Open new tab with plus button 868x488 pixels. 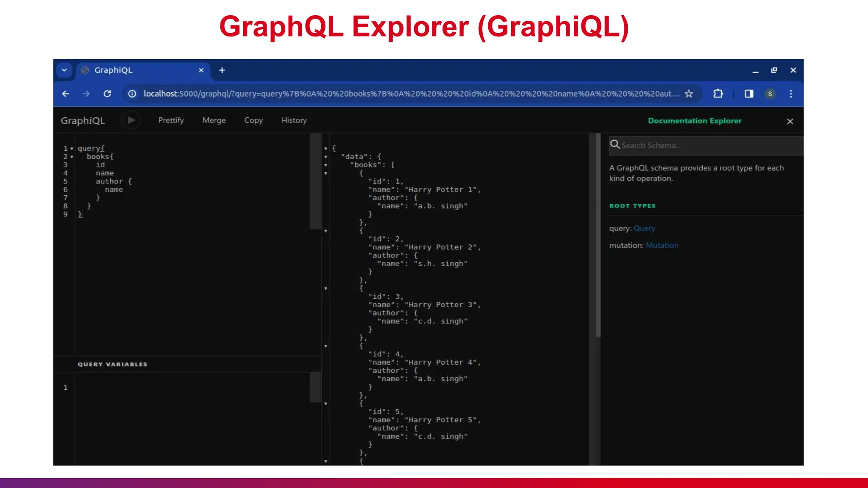(222, 70)
